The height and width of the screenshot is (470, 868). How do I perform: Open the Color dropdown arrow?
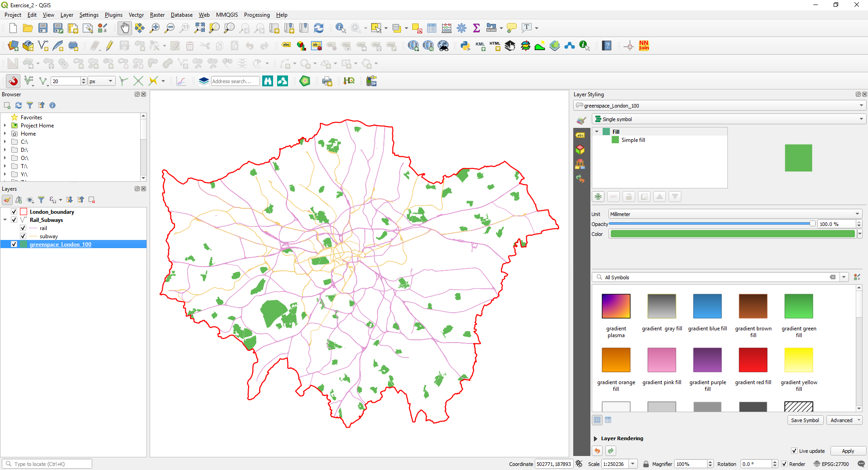(x=859, y=234)
